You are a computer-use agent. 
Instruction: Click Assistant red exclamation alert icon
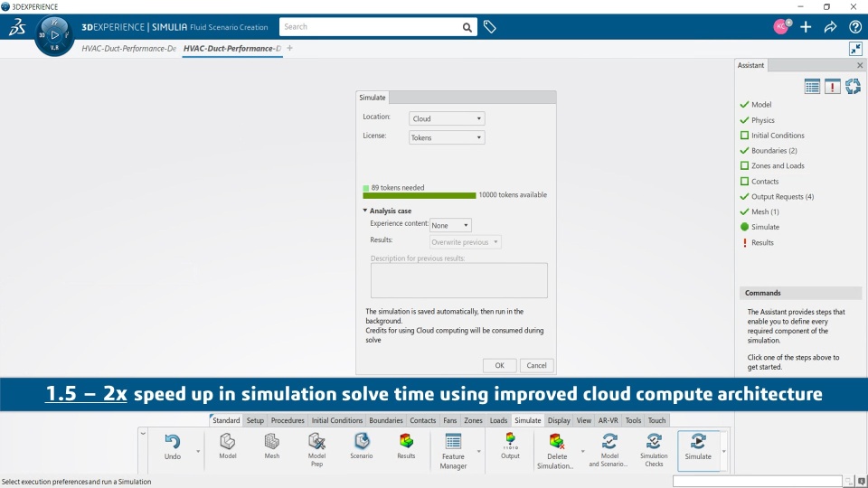832,87
